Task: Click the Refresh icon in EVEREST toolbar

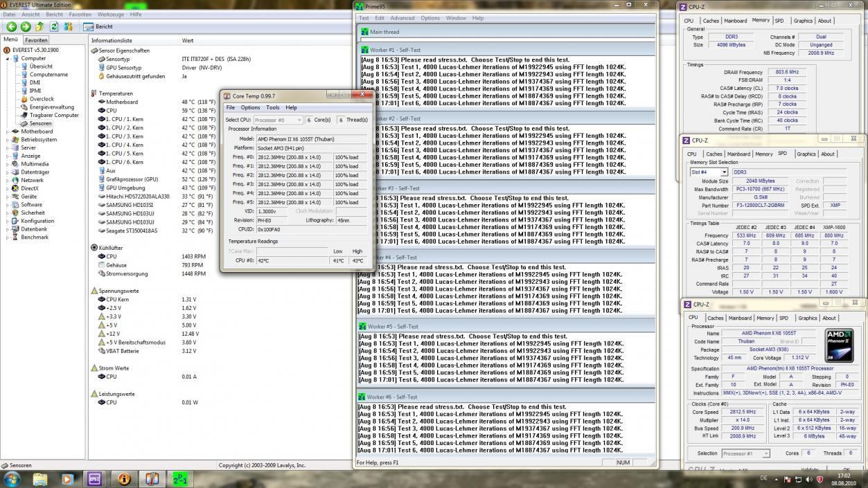Action: (x=54, y=26)
